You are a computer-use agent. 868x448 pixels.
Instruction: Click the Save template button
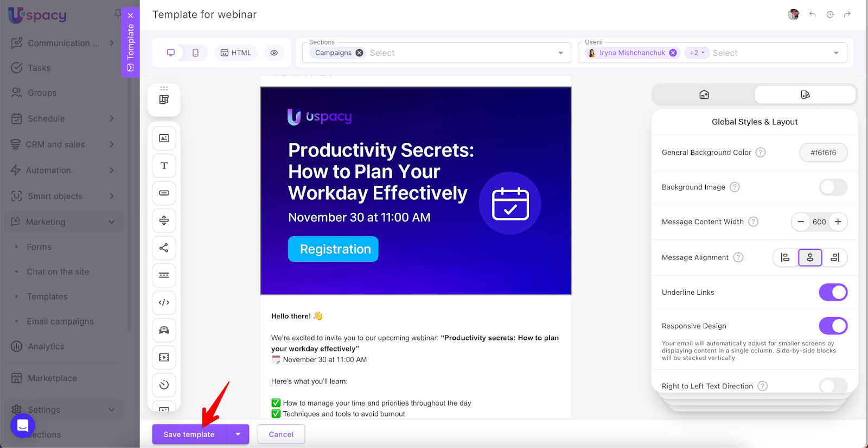pyautogui.click(x=189, y=434)
